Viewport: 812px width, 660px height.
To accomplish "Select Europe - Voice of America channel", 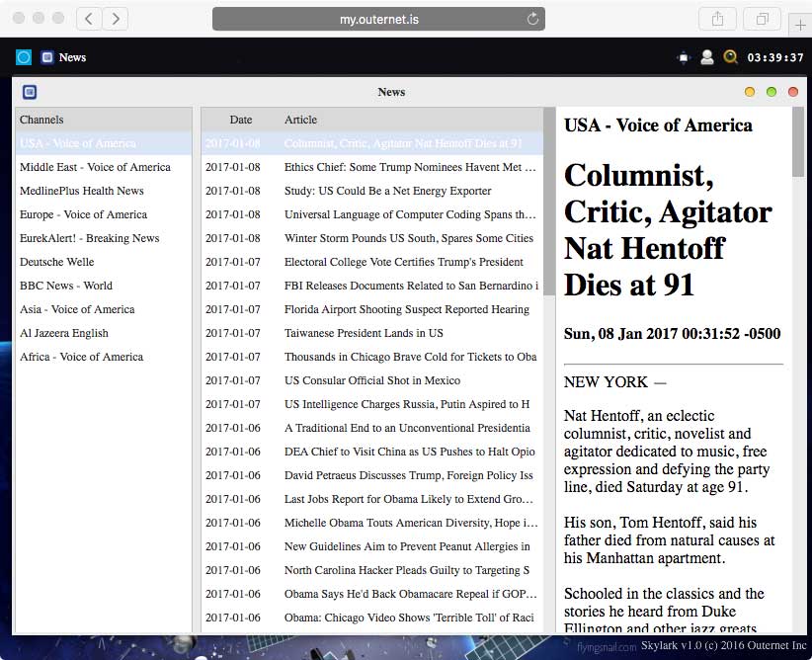I will click(104, 214).
